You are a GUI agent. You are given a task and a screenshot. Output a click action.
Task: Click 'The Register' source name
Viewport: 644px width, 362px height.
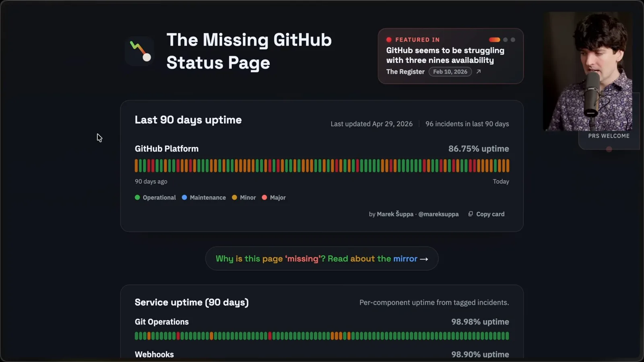click(x=405, y=72)
